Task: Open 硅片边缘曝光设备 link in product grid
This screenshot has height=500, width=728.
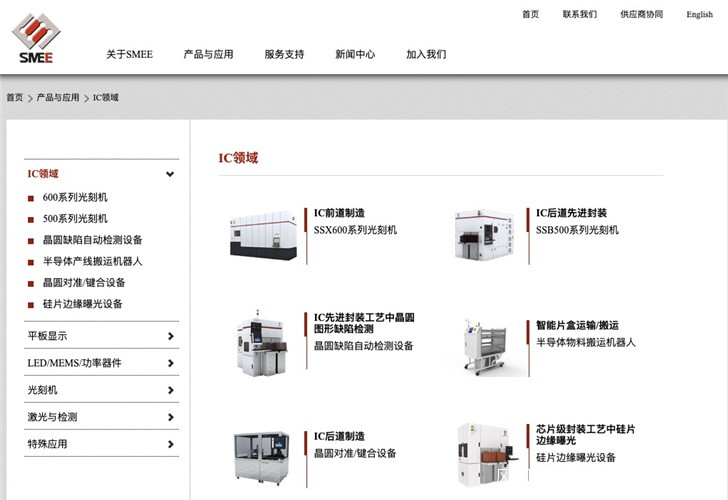Action: [576, 457]
